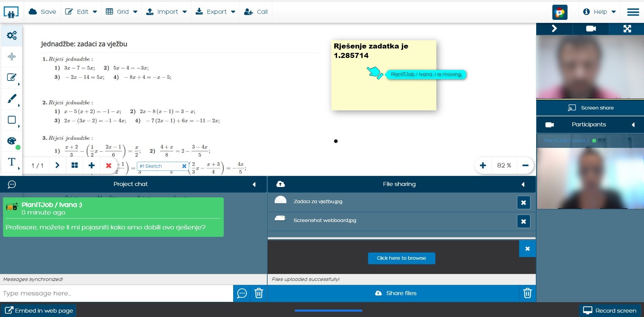Open the color palette tool
This screenshot has height=317, width=644.
coord(12,141)
